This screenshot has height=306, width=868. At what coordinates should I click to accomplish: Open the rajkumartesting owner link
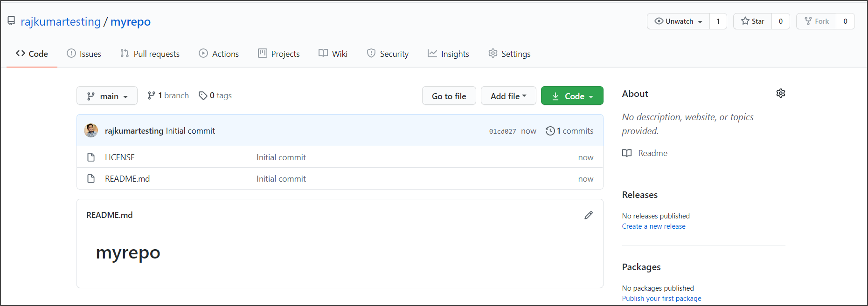coord(61,21)
